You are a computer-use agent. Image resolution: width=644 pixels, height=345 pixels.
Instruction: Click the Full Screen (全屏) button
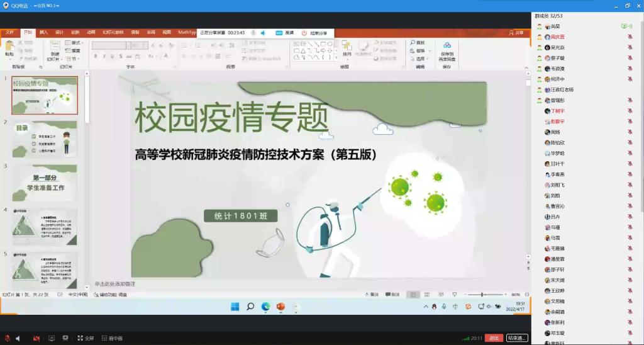point(86,338)
